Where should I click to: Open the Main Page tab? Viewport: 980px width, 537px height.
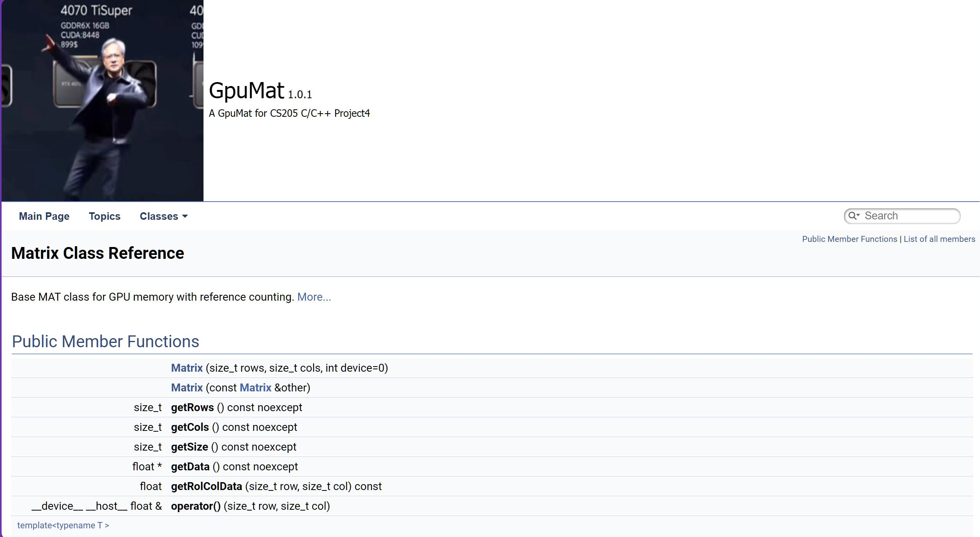coord(44,216)
